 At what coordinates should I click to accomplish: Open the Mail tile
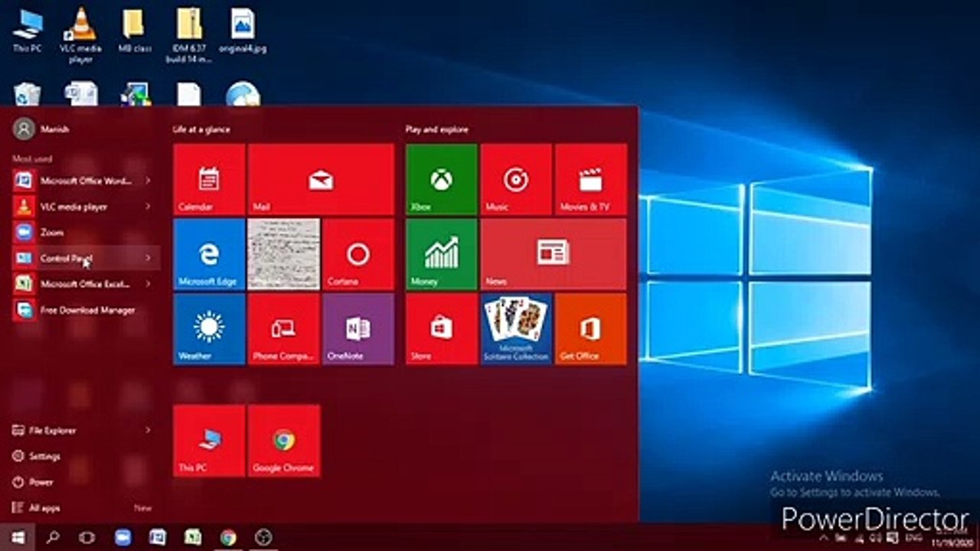point(321,179)
